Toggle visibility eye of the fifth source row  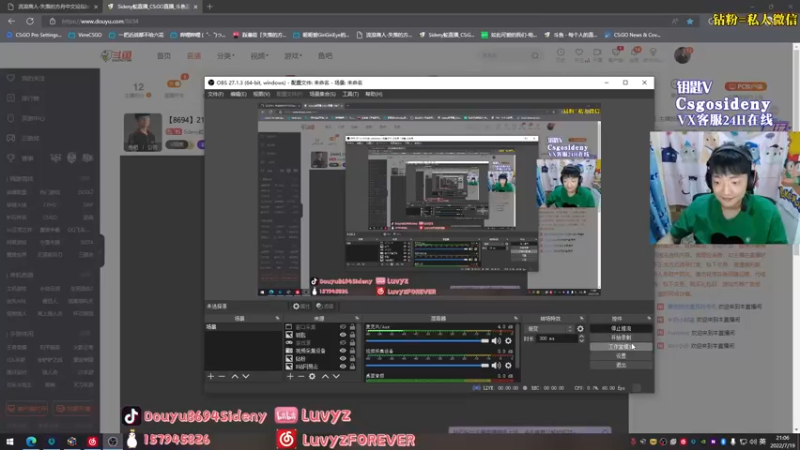coord(343,359)
